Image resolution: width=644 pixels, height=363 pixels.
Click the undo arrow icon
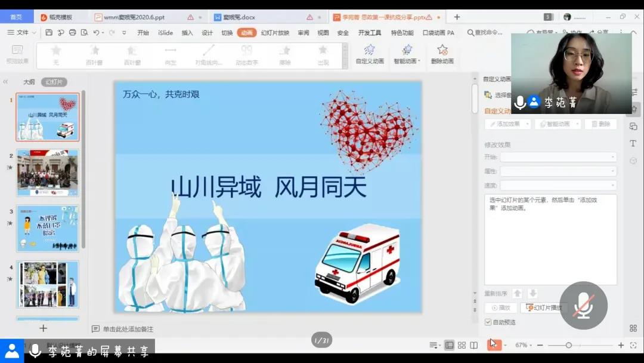click(x=96, y=33)
